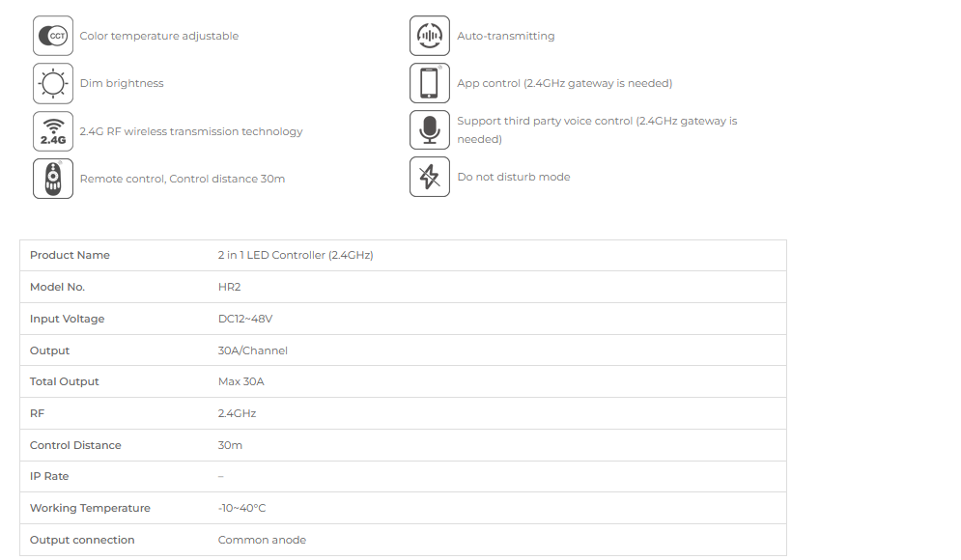Click the 30A/Channel output value
Viewport: 961px width, 560px height.
tap(252, 350)
